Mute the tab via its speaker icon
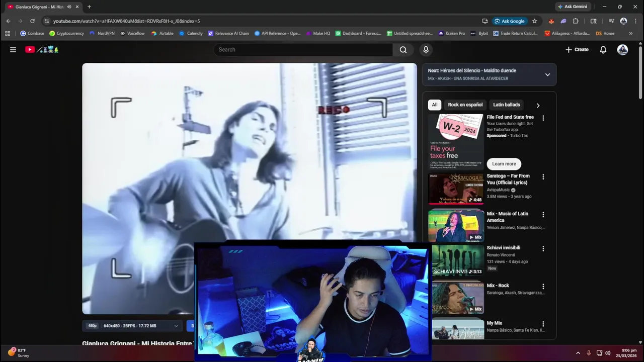Screen dimensions: 644x362 [x=69, y=7]
